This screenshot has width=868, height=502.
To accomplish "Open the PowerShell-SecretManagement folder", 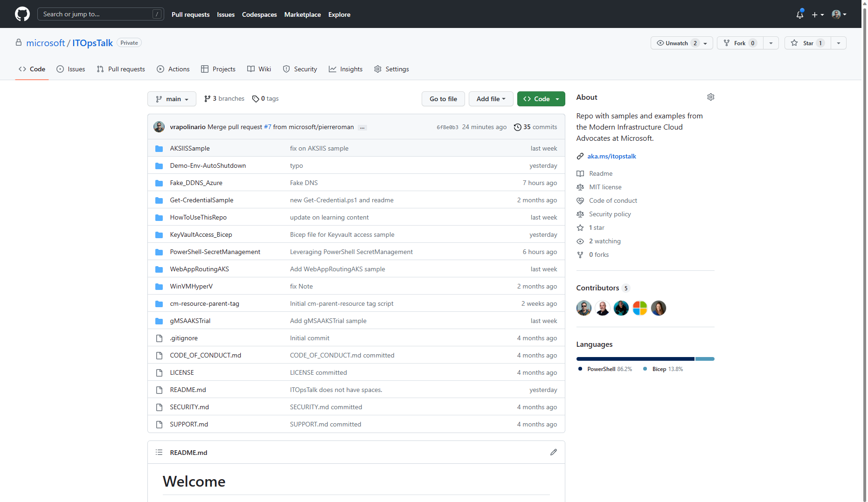I will (215, 252).
